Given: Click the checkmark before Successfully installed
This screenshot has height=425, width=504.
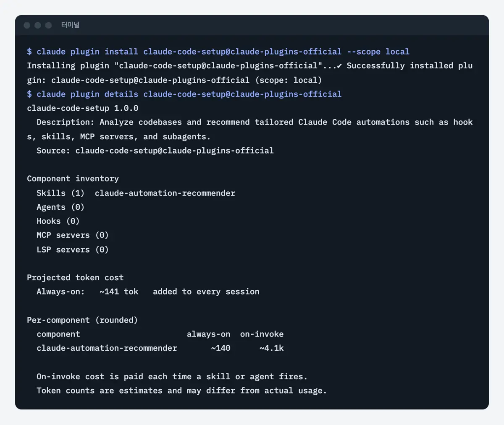Looking at the screenshot, I should [x=339, y=66].
